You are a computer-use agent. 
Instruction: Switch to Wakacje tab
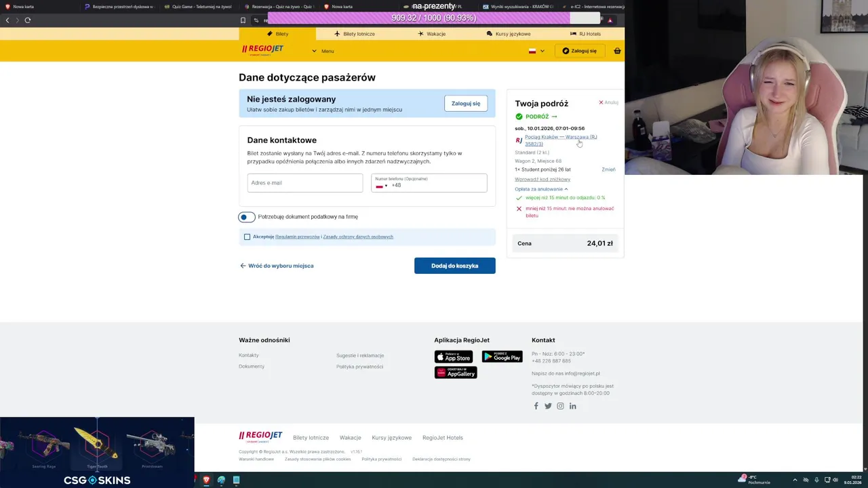[x=431, y=33]
